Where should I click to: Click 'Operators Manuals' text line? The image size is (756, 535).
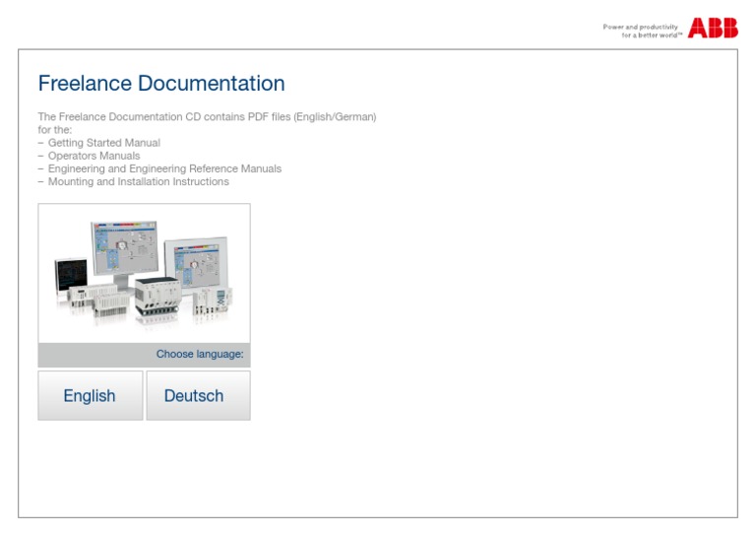[x=94, y=156]
